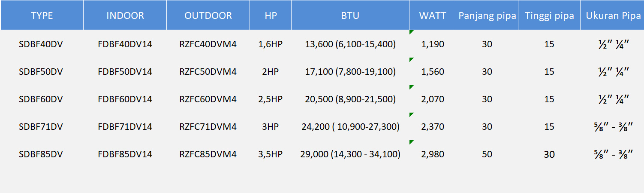Image resolution: width=644 pixels, height=193 pixels.
Task: Select the BTU column header
Action: [x=350, y=16]
